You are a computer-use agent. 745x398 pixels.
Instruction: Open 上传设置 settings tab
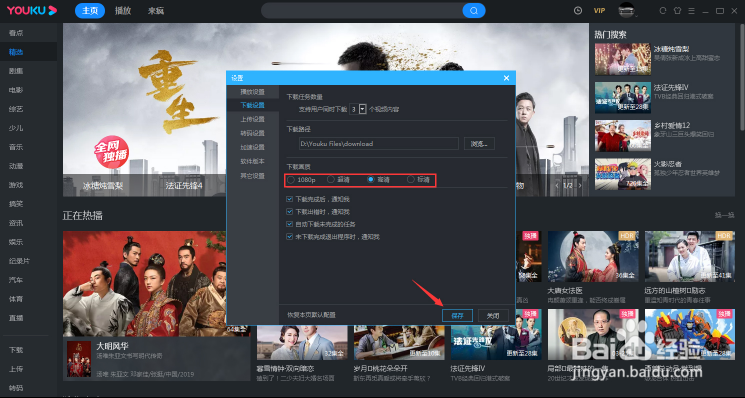pyautogui.click(x=252, y=119)
